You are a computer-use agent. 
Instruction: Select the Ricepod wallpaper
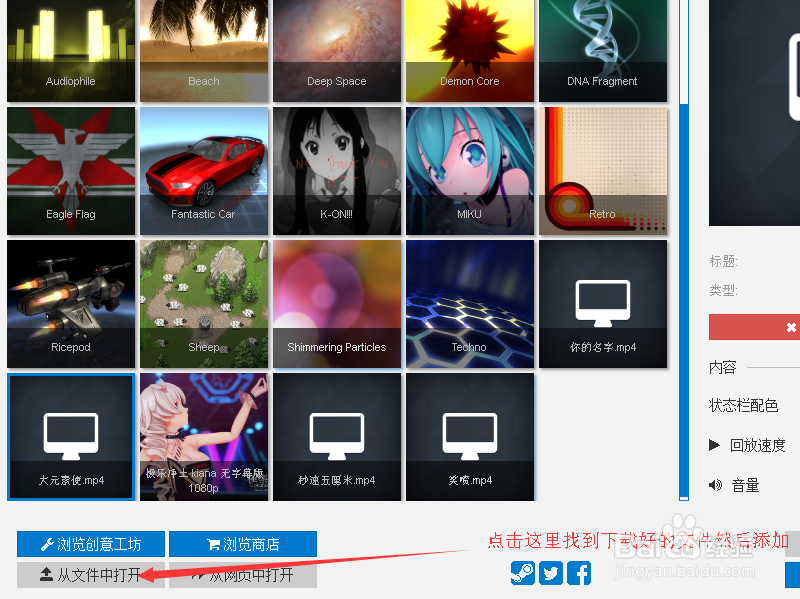tap(71, 304)
